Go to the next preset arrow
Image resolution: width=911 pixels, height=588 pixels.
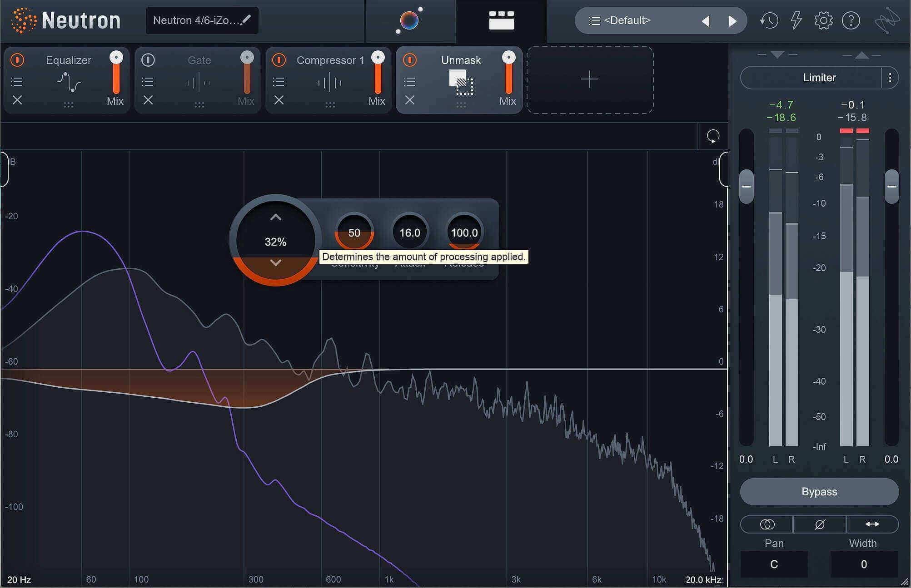[732, 21]
